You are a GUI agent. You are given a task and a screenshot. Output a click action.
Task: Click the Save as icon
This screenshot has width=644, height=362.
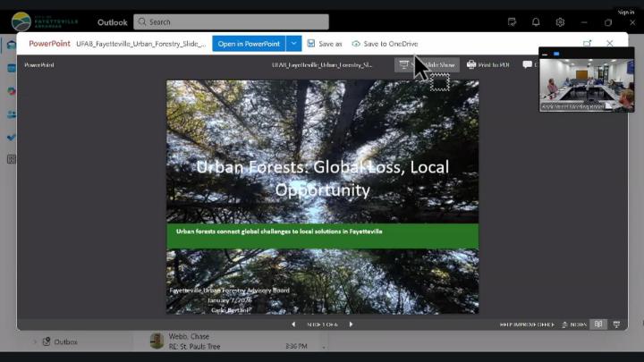tap(324, 43)
